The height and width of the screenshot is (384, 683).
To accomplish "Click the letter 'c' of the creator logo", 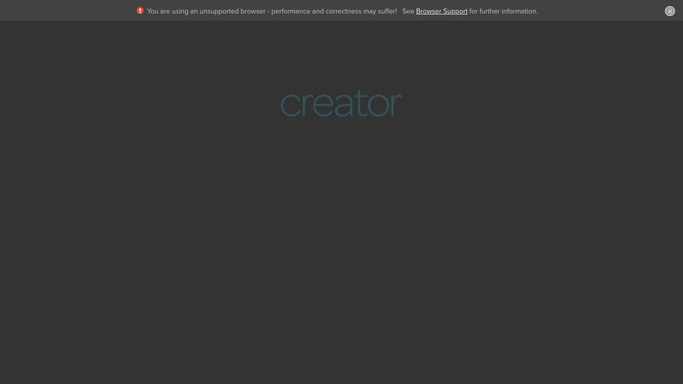I will 290,105.
